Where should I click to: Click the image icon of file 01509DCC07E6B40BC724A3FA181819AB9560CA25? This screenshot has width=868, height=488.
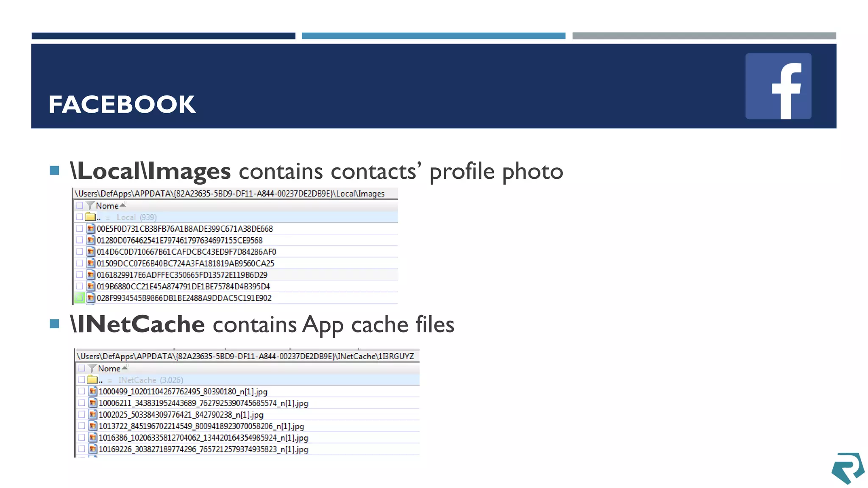tap(91, 263)
